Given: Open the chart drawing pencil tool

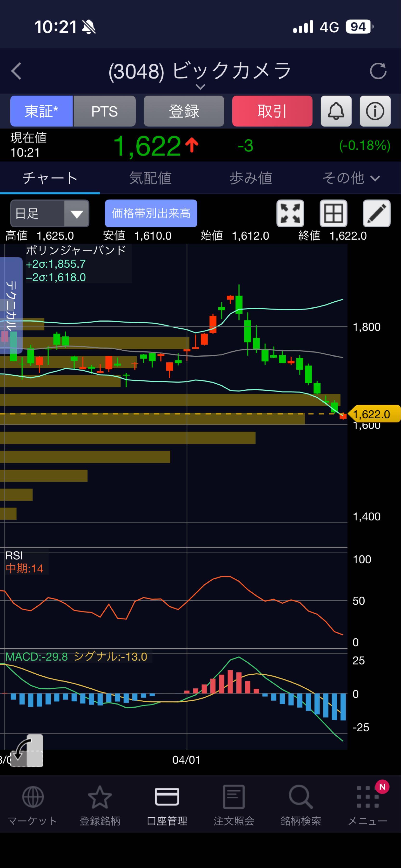Looking at the screenshot, I should click(376, 213).
